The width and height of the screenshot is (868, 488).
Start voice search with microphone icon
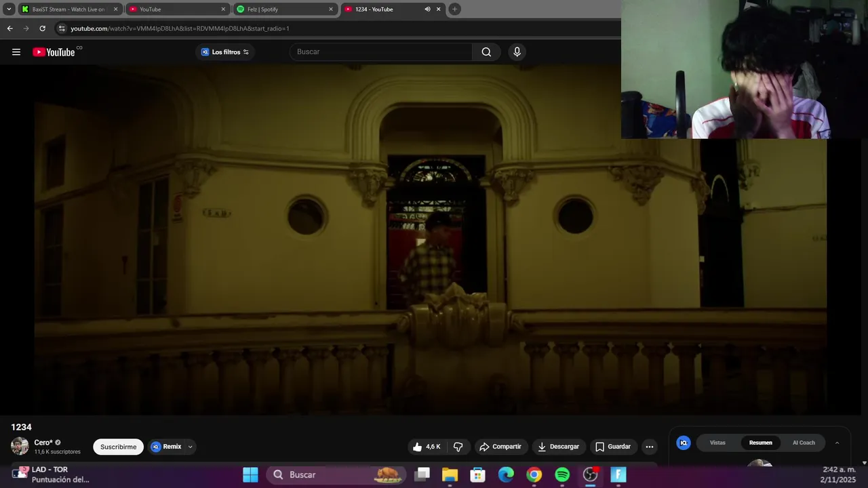(517, 52)
